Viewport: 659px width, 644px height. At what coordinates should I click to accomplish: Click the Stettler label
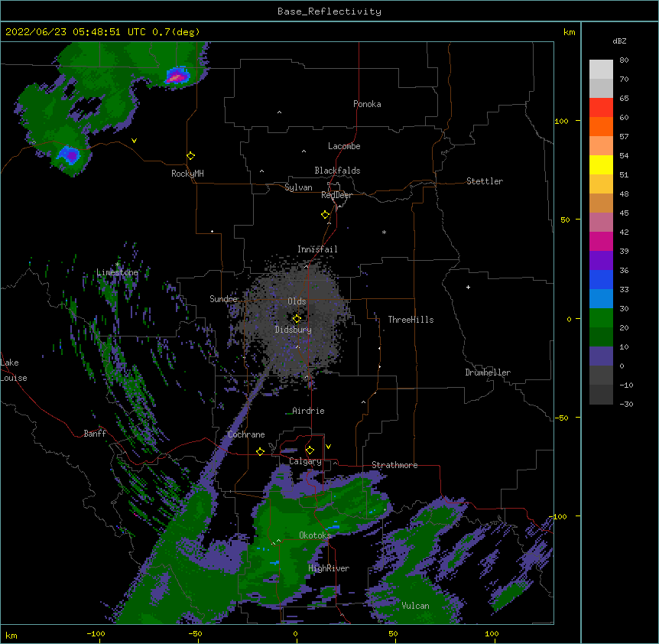point(485,181)
